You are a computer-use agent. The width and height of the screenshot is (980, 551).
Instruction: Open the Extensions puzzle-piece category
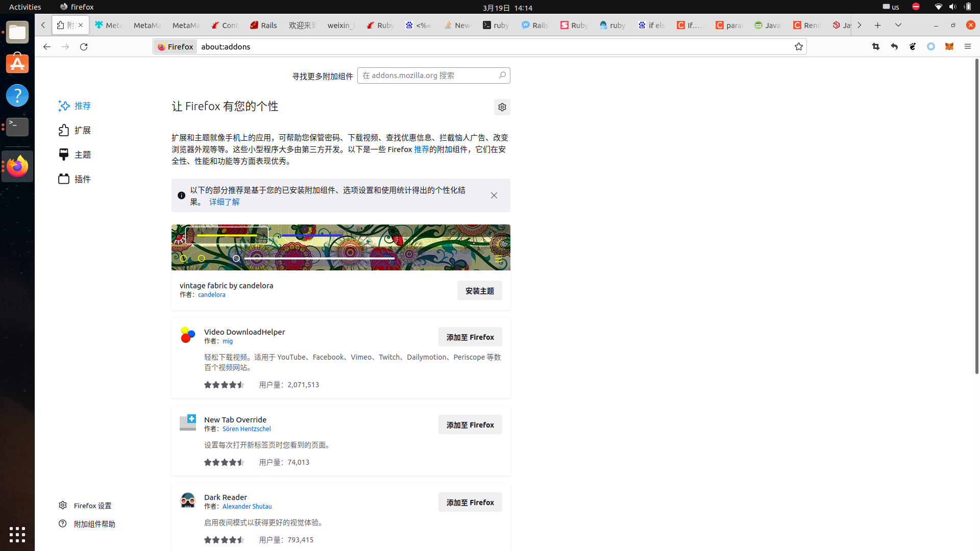(x=64, y=130)
